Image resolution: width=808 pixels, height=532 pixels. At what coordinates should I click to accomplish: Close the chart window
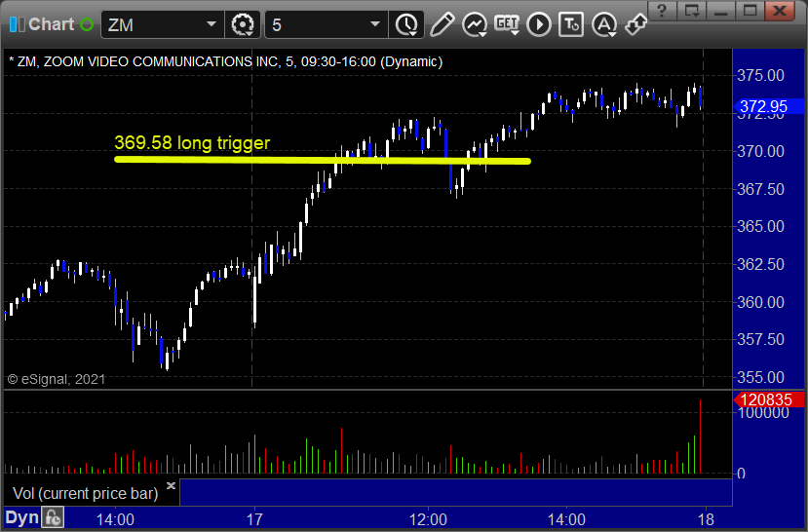pyautogui.click(x=780, y=11)
